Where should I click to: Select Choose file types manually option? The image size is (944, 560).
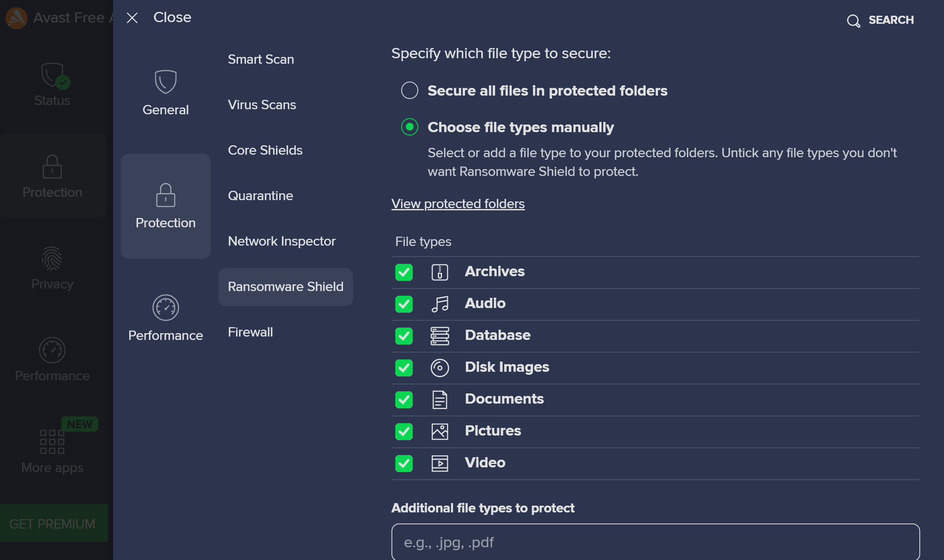pyautogui.click(x=410, y=127)
